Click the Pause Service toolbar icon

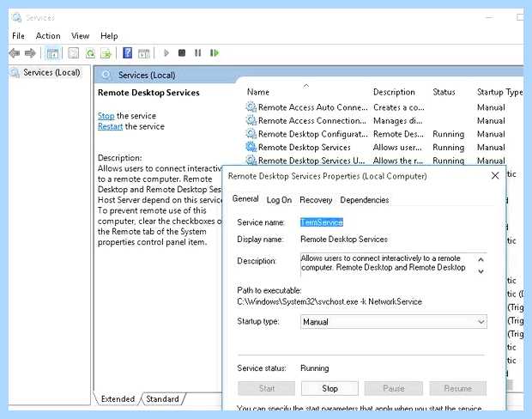pyautogui.click(x=198, y=53)
